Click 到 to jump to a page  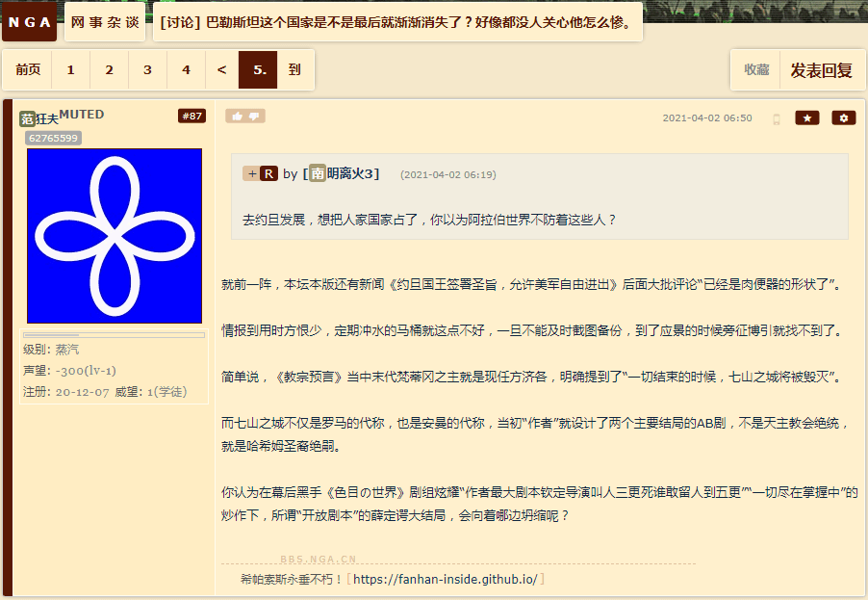pos(294,69)
